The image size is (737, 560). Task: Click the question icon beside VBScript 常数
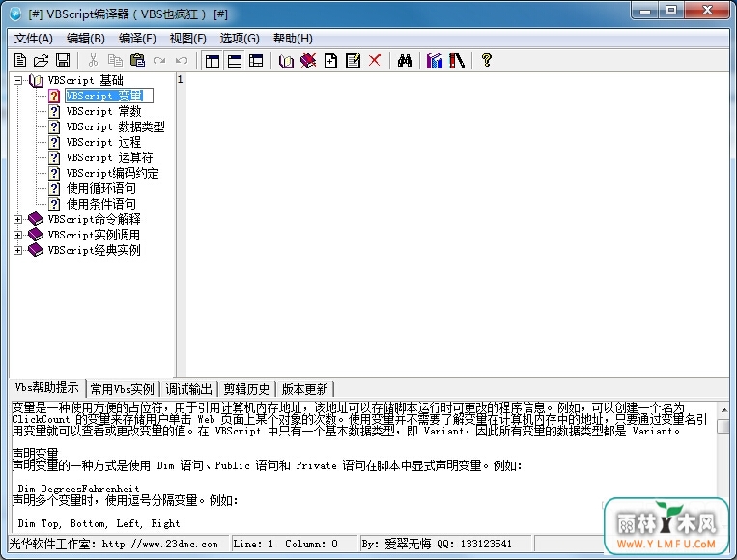54,111
